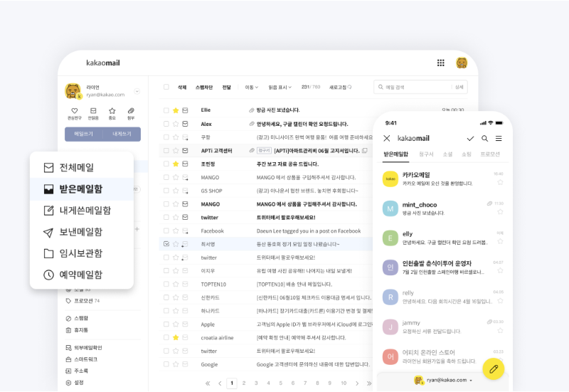Image resolution: width=569 pixels, height=392 pixels.
Task: Click the 내게쓰기 write-to-self button
Action: 122,134
